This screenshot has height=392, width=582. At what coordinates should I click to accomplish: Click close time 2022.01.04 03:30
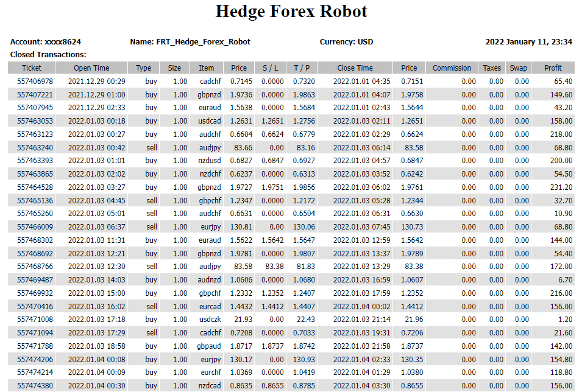point(361,386)
